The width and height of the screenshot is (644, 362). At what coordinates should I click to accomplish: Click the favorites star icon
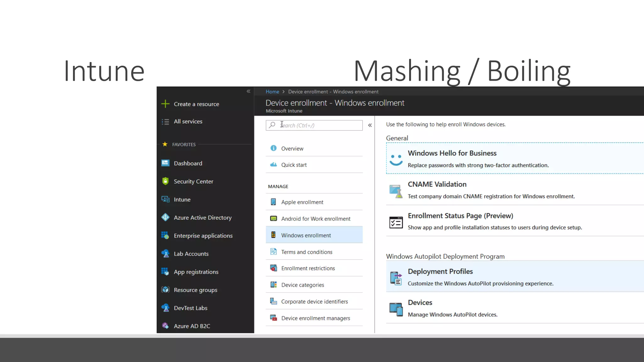click(165, 144)
